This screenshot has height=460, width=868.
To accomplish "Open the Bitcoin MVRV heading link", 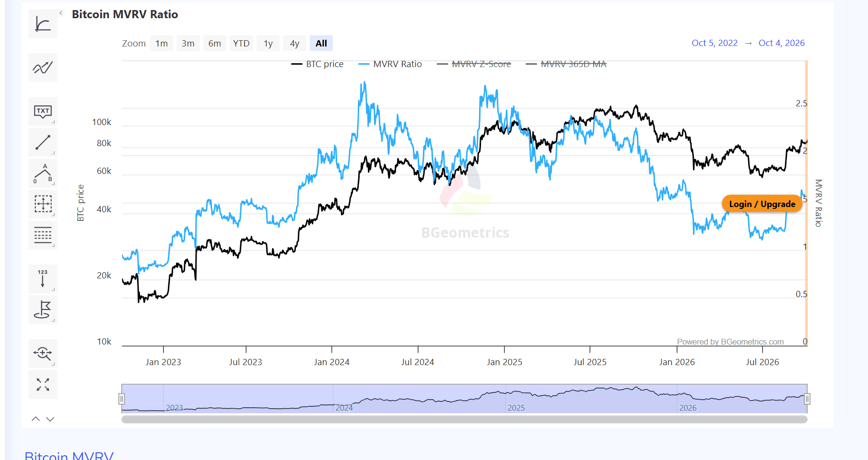I will point(69,455).
